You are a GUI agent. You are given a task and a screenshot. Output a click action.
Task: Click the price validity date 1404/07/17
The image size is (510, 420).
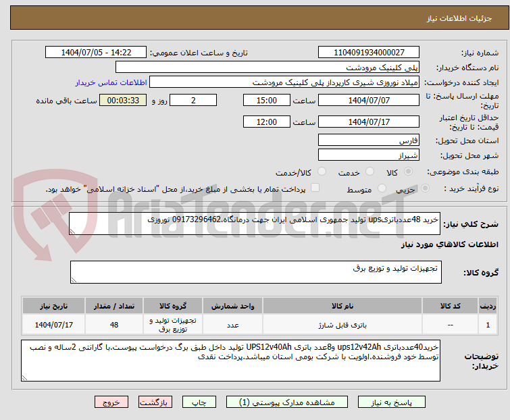coord(369,122)
